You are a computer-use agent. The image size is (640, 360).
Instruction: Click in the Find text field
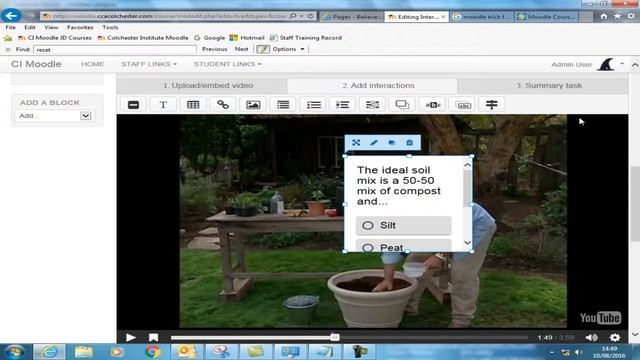coord(115,49)
